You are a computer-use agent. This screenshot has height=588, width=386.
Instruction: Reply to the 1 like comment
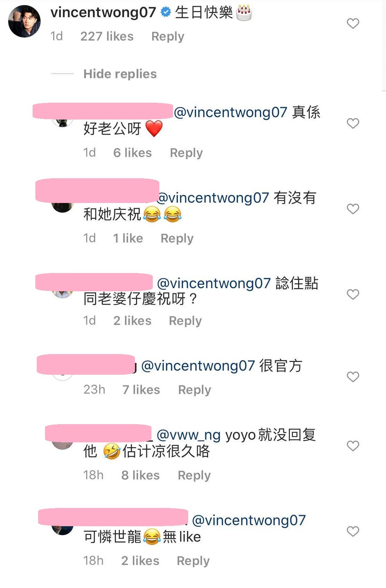[177, 238]
